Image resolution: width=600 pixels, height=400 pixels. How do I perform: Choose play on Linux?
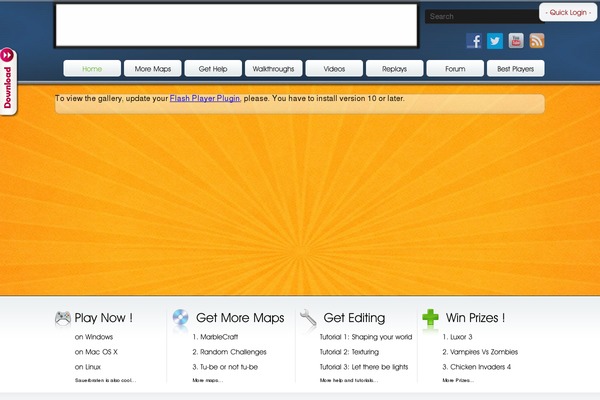88,367
